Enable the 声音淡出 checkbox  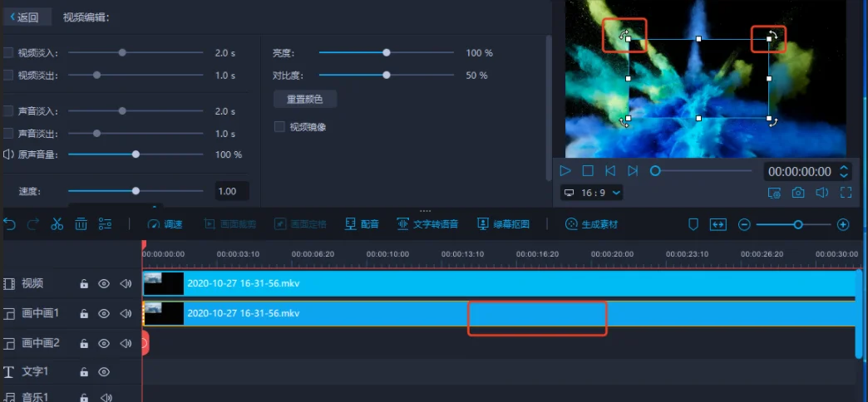pyautogui.click(x=8, y=133)
